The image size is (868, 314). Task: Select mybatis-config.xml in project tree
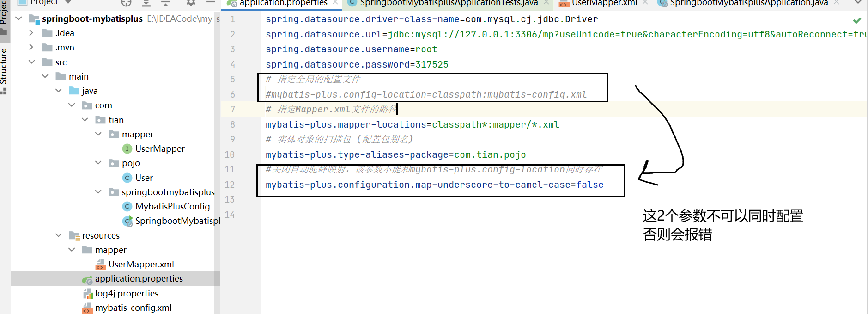(x=133, y=308)
